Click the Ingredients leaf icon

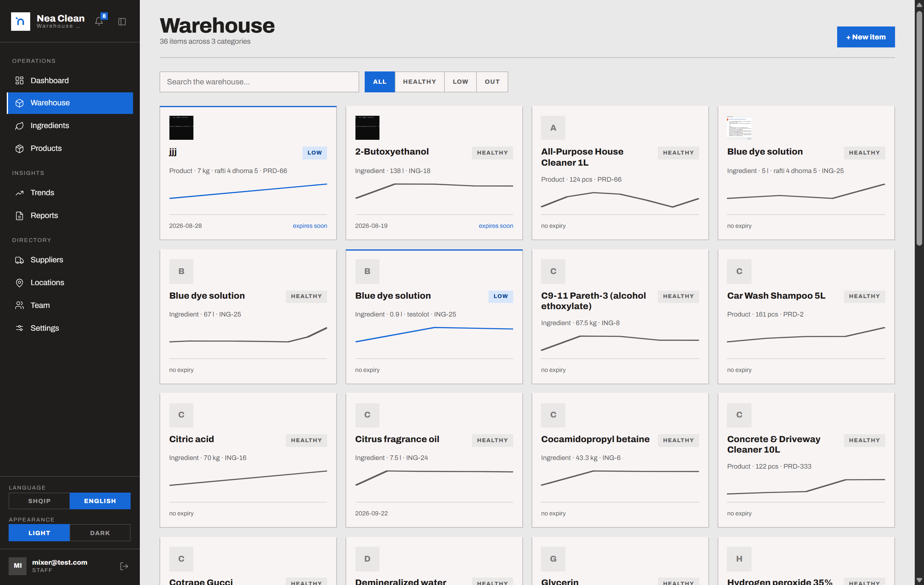pyautogui.click(x=20, y=126)
